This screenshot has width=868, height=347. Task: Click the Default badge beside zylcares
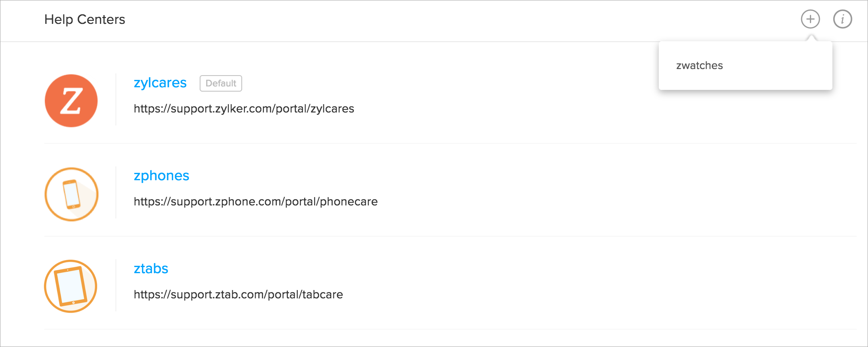(220, 83)
